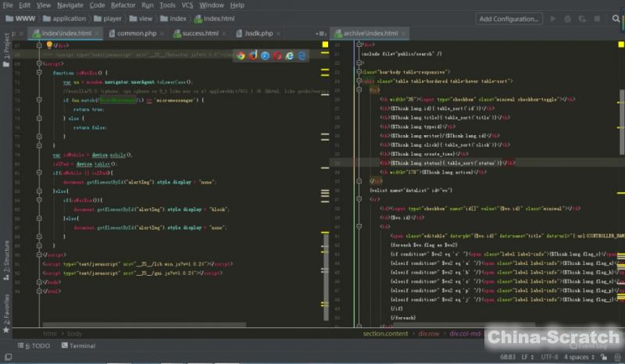Open page in Safari browser icon
This screenshot has height=364, width=625.
(265, 55)
